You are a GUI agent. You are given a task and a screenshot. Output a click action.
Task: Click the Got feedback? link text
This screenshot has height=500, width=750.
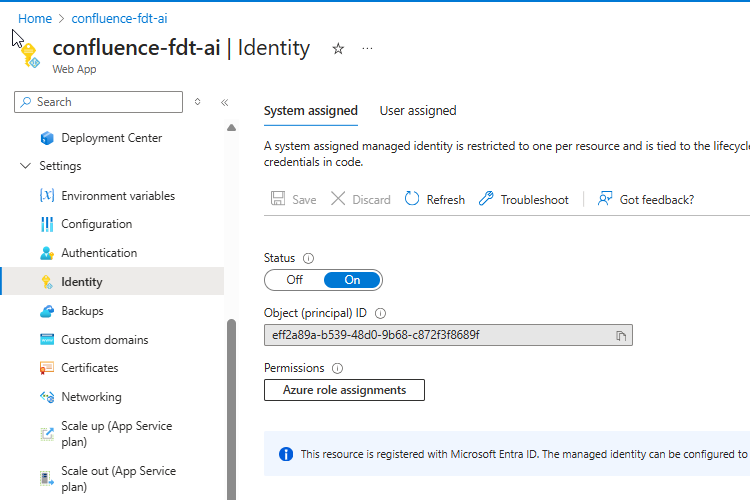[x=657, y=200]
